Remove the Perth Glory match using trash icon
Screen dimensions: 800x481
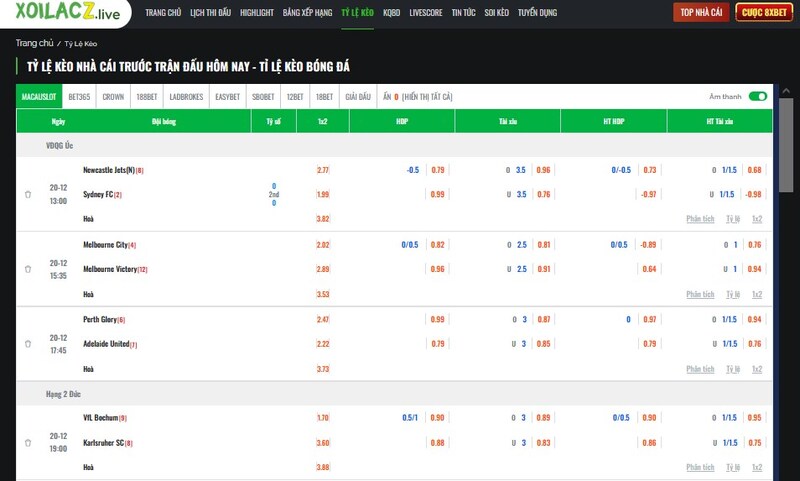point(28,344)
